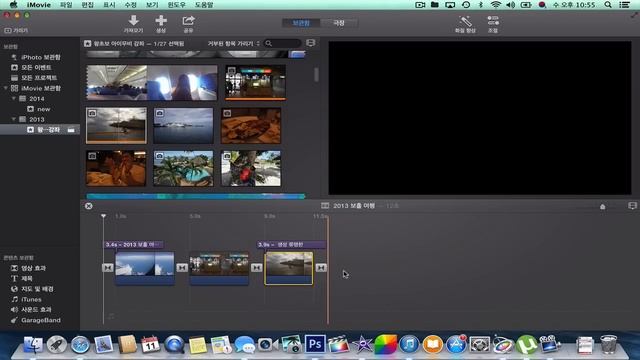Collapse the iMovie 보관함 disclosure triangle
Image resolution: width=640 pixels, height=360 pixels.
click(6, 88)
